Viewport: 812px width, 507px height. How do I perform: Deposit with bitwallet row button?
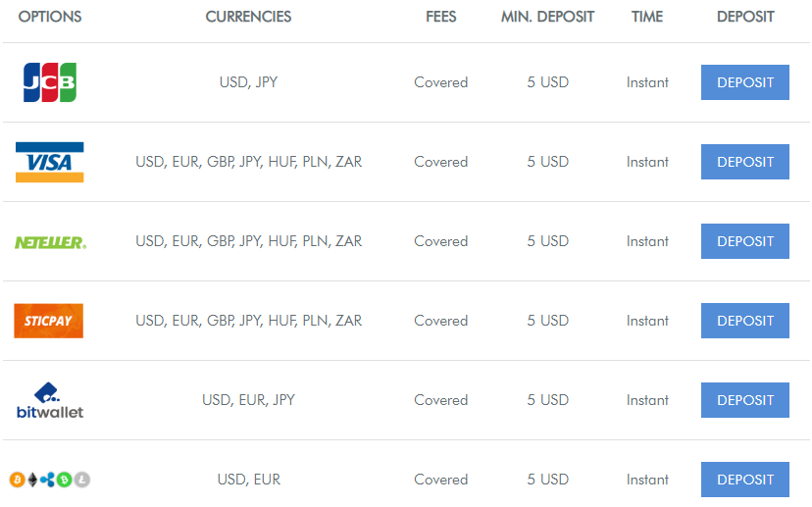[x=744, y=400]
